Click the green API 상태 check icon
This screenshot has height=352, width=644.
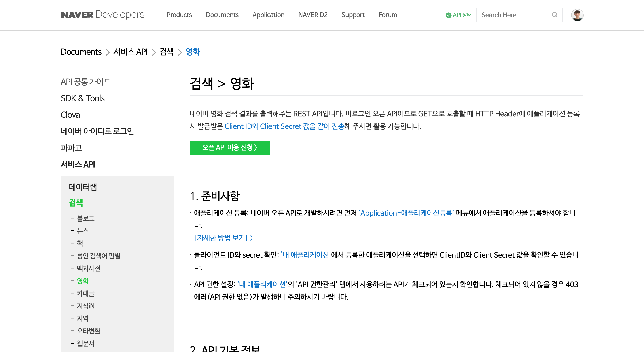click(x=449, y=15)
